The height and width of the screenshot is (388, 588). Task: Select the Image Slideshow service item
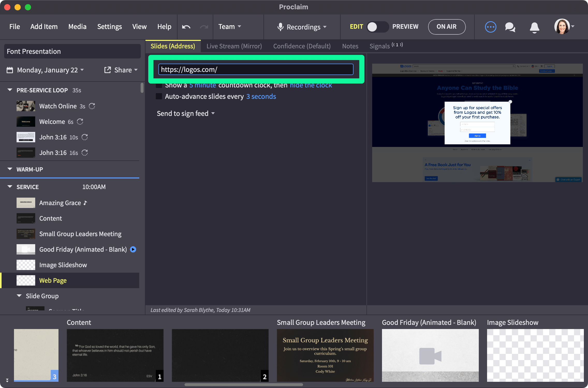pos(70,265)
